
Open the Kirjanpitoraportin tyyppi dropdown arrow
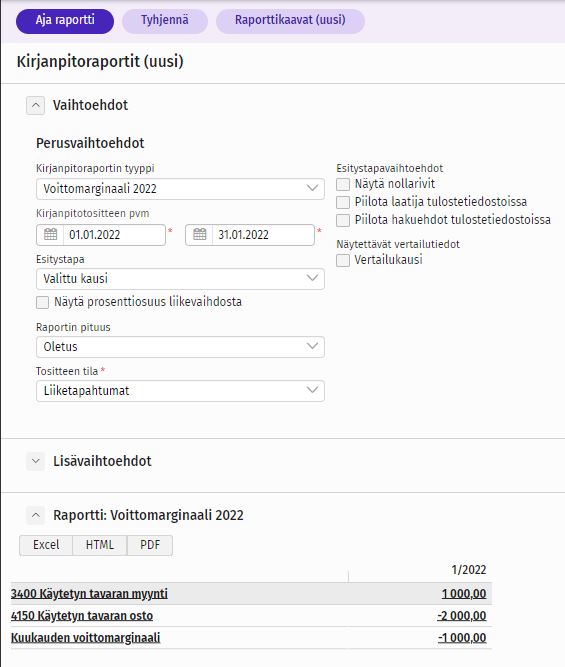[312, 188]
